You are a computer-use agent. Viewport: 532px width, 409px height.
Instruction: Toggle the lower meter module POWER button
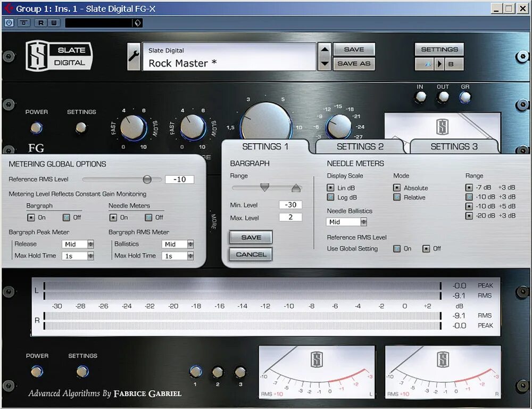pyautogui.click(x=37, y=371)
